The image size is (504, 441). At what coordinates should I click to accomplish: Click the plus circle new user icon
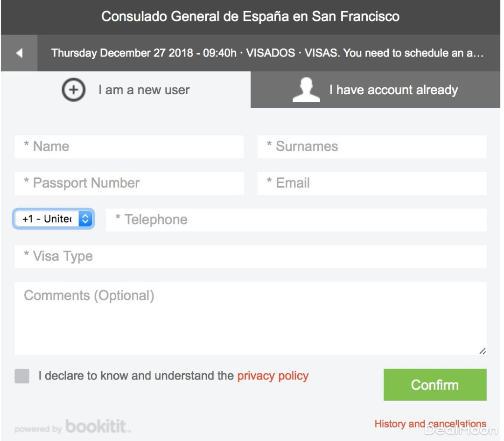point(73,90)
